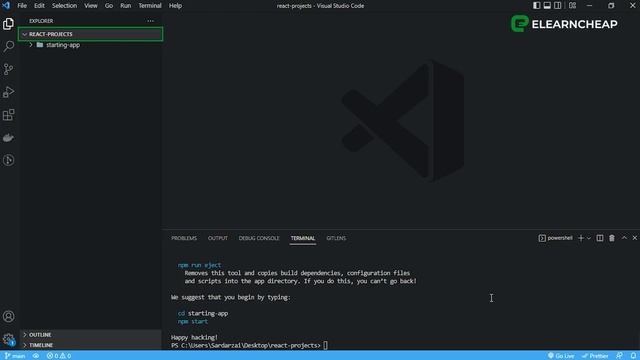Toggle panel layout icon in title bar
The width and height of the screenshot is (640, 360).
547,5
